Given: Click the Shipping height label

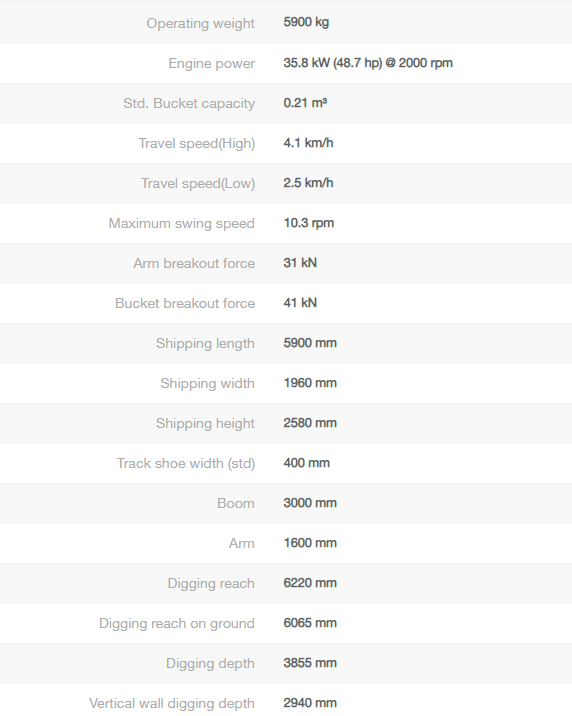Looking at the screenshot, I should 205,424.
